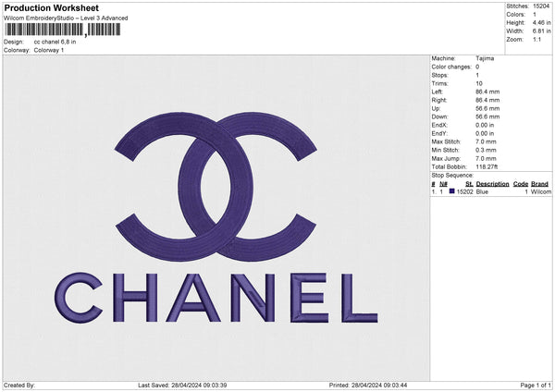Click the Production Worksheet title
Viewport: 555px width, 392px height.
pyautogui.click(x=48, y=7)
